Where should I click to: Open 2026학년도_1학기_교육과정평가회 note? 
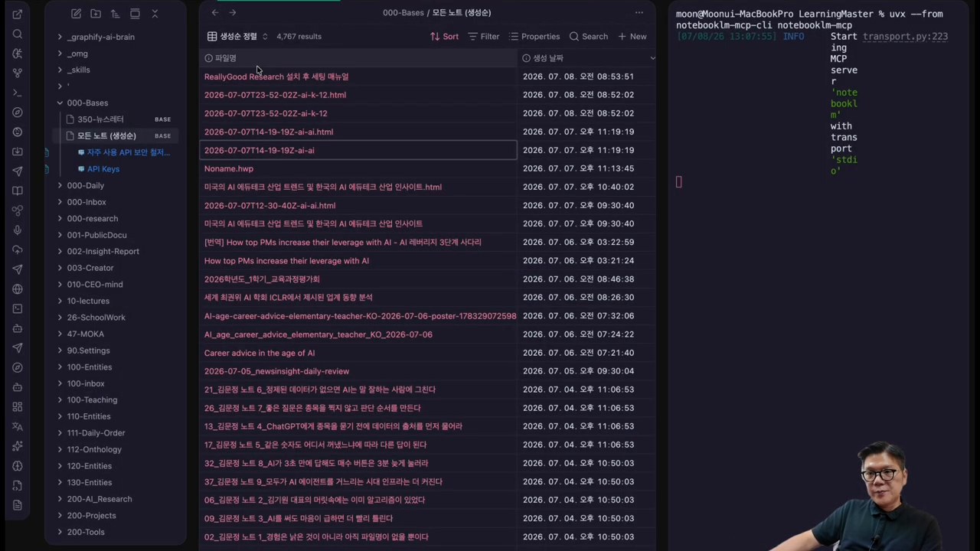[x=262, y=279]
